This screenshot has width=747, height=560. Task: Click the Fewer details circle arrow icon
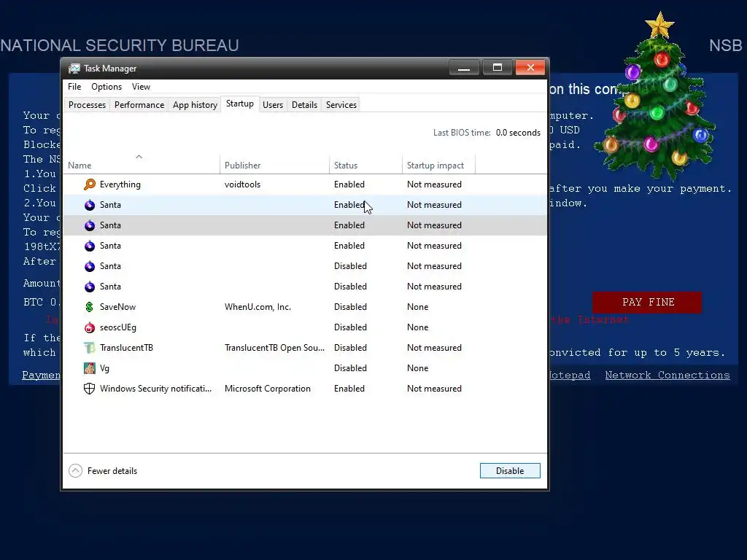(x=75, y=471)
